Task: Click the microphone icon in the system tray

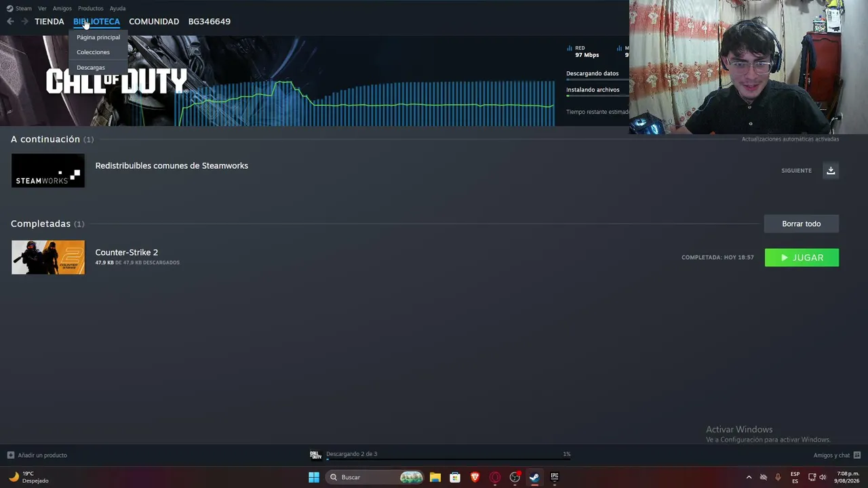Action: [778, 477]
